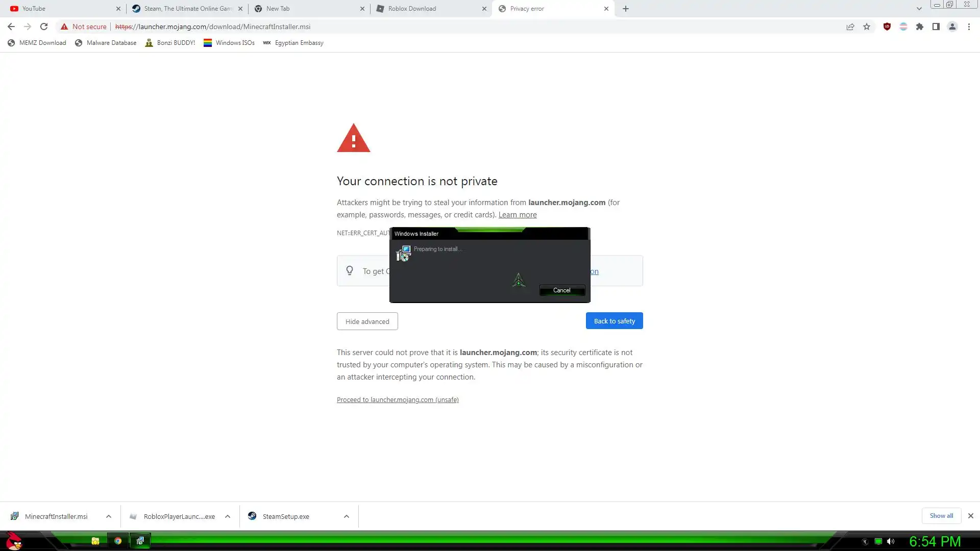
Task: Click Back to safety button
Action: (x=614, y=321)
